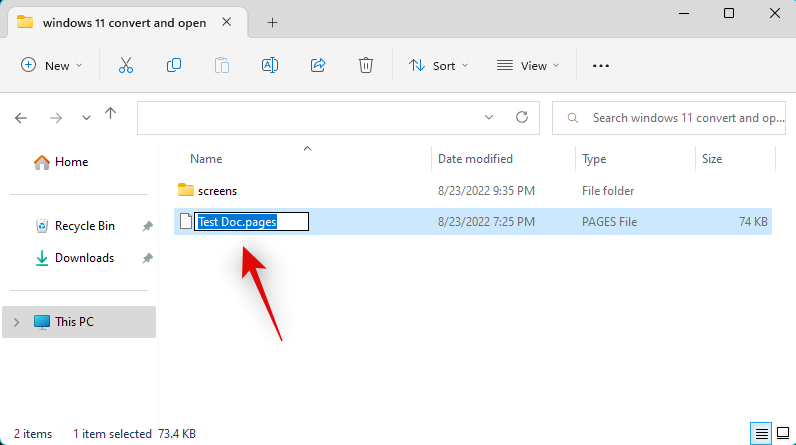Expand the This PC tree node
796x445 pixels.
(16, 322)
